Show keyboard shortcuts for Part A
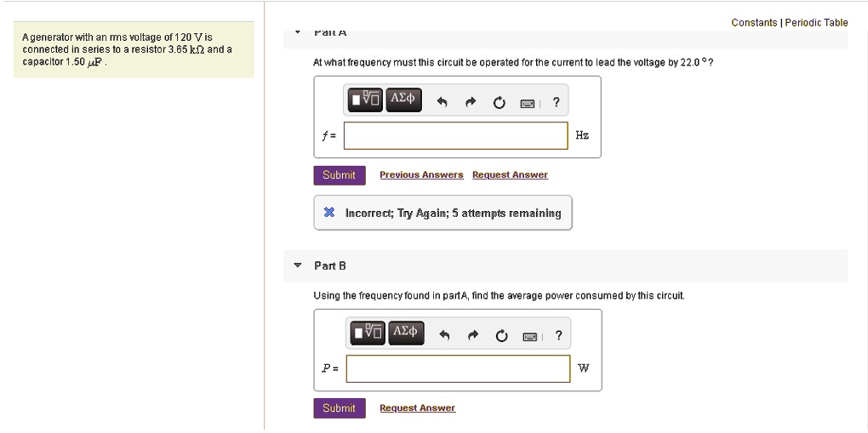868x433 pixels. click(528, 103)
